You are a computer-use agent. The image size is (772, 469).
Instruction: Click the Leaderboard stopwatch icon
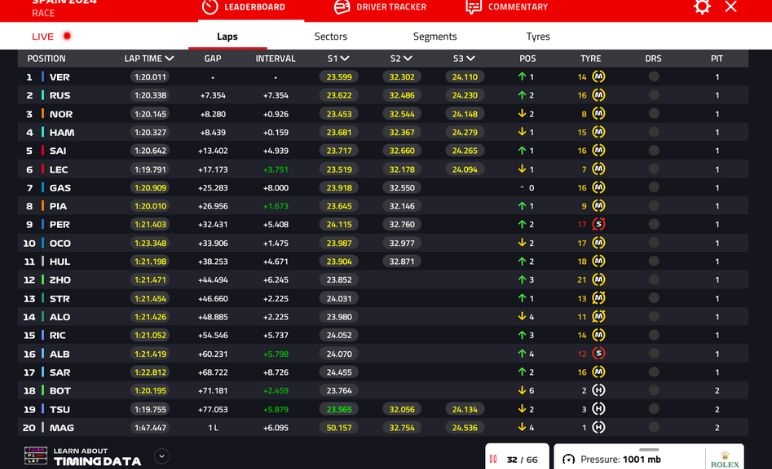(x=210, y=7)
